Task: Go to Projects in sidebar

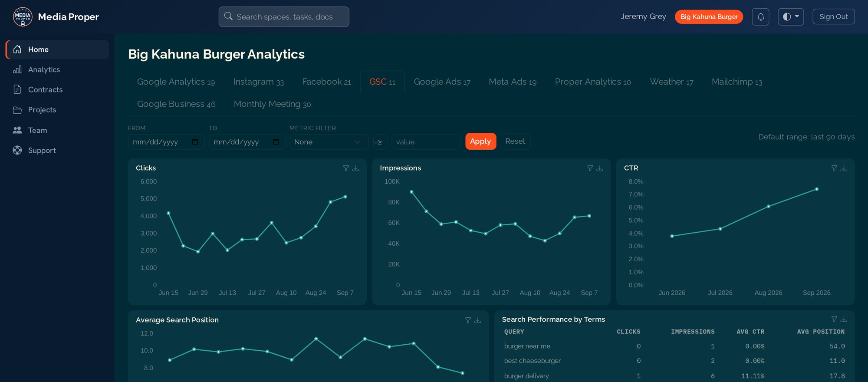Action: tap(57, 110)
